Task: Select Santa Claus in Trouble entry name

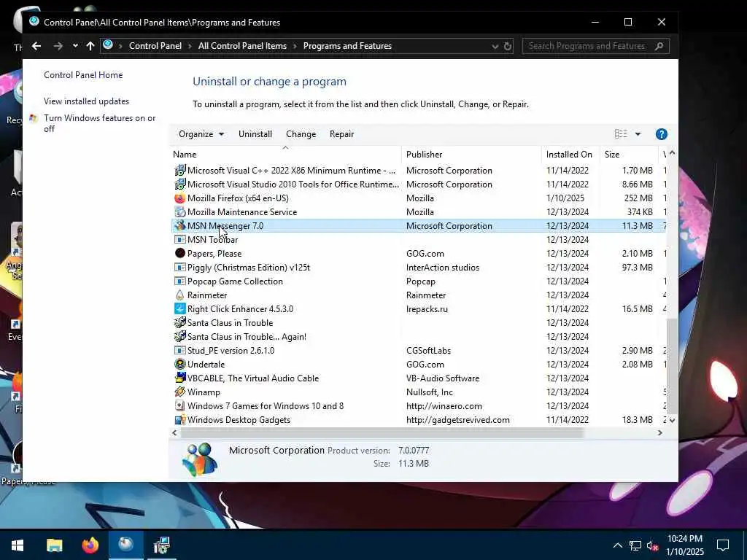Action: (x=230, y=323)
